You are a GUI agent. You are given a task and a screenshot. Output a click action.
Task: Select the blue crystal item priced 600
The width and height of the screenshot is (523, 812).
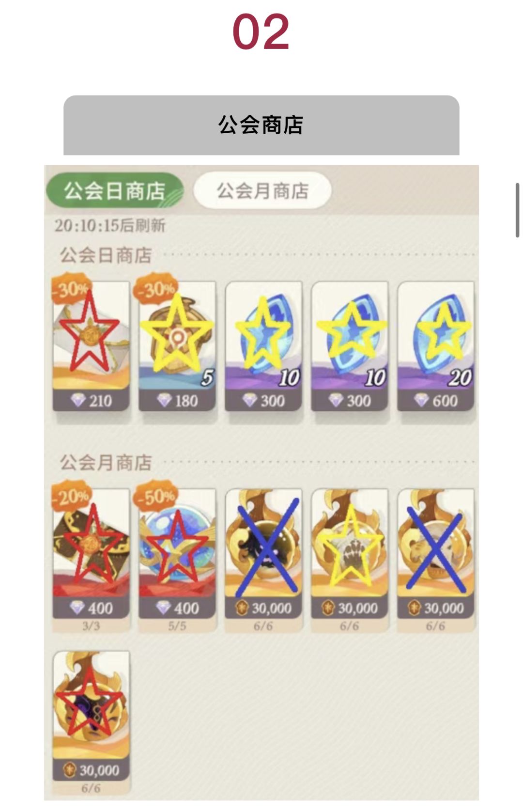pos(436,346)
